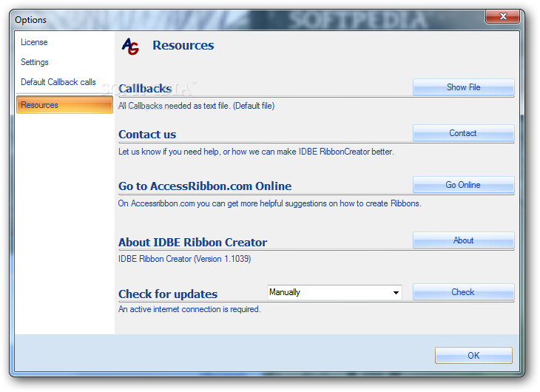The height and width of the screenshot is (392, 540).
Task: Open the Settings options page
Action: pyautogui.click(x=35, y=62)
